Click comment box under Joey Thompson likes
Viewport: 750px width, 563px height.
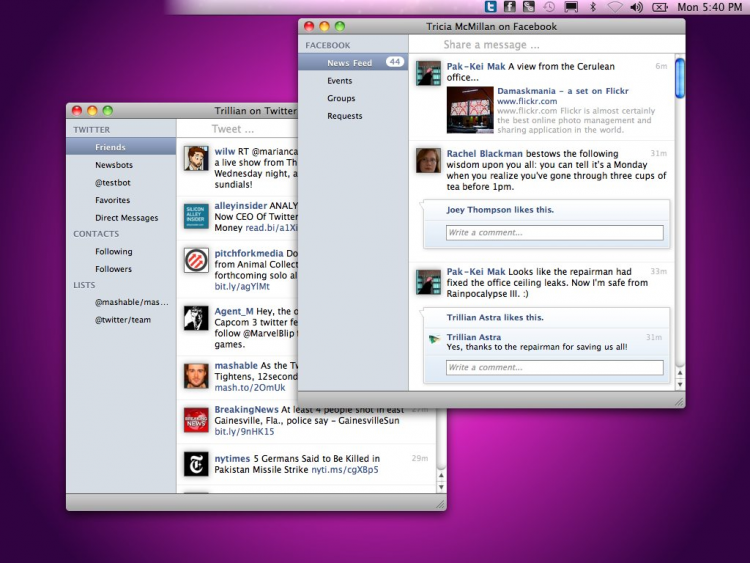point(555,232)
